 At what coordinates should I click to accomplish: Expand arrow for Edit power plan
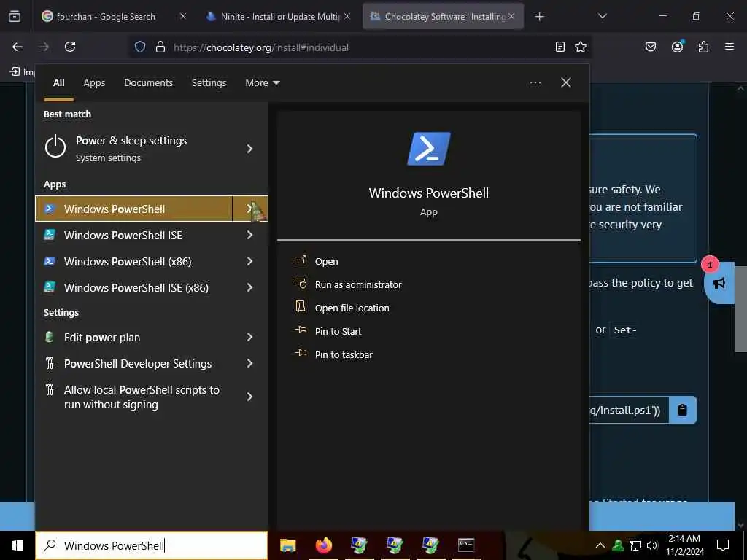(249, 338)
